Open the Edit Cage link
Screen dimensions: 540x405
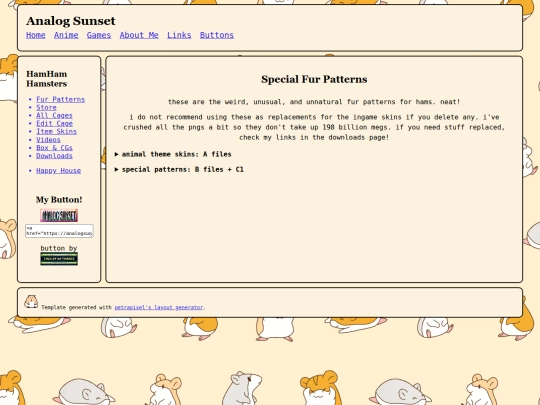coord(54,123)
